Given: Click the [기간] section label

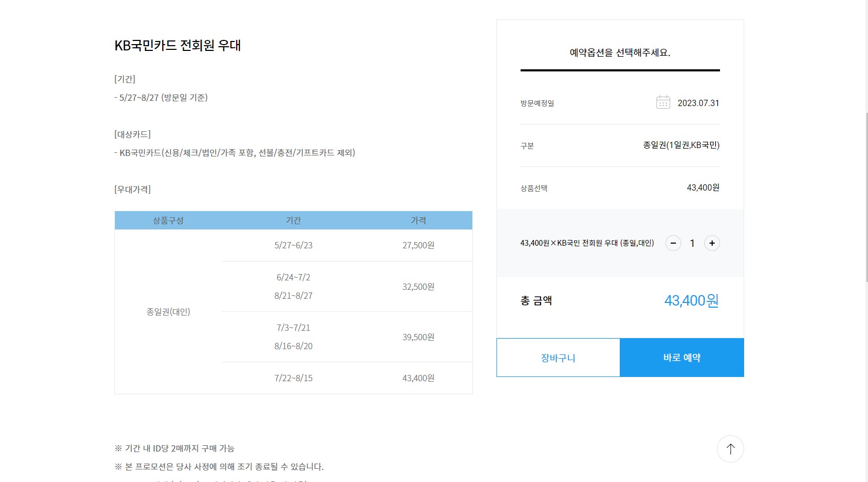Looking at the screenshot, I should click(x=125, y=79).
